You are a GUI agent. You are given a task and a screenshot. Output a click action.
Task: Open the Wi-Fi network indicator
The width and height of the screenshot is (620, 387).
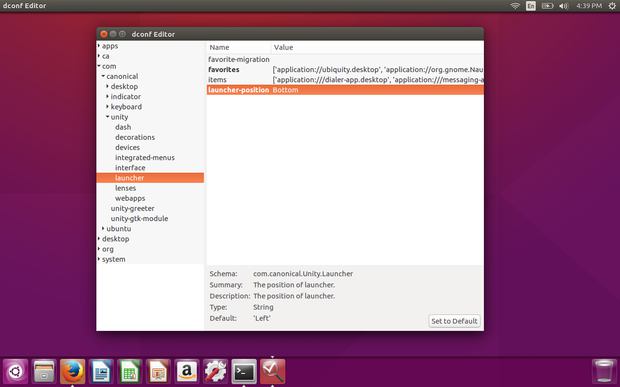click(x=515, y=6)
